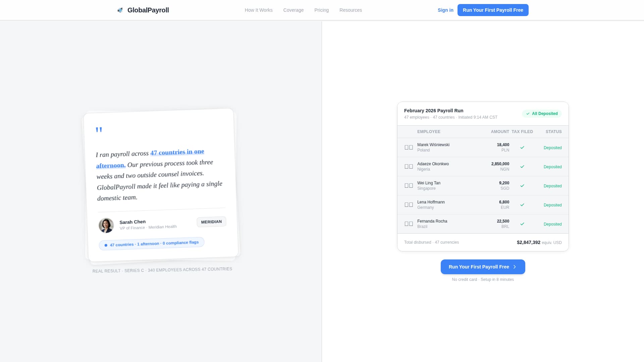This screenshot has width=644, height=362.
Task: Click the green check beside Lena Hoffmann's row
Action: click(522, 204)
